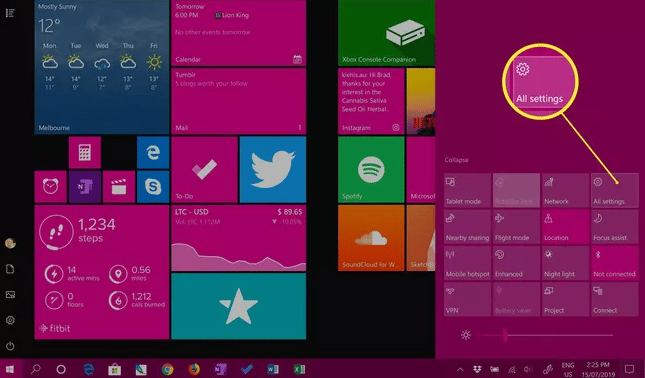Toggle Bluetooth Not connected quick action

pyautogui.click(x=615, y=263)
